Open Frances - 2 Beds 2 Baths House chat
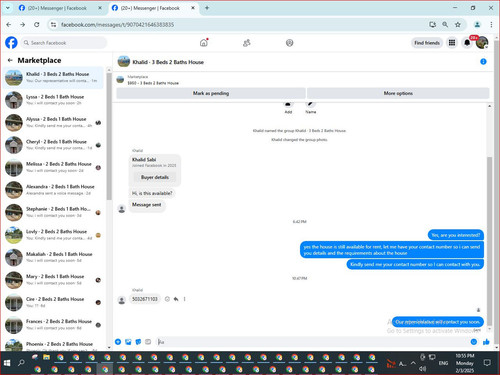 click(53, 325)
